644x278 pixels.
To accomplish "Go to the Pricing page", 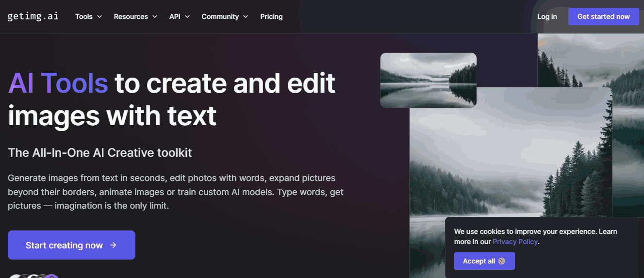I will 271,16.
